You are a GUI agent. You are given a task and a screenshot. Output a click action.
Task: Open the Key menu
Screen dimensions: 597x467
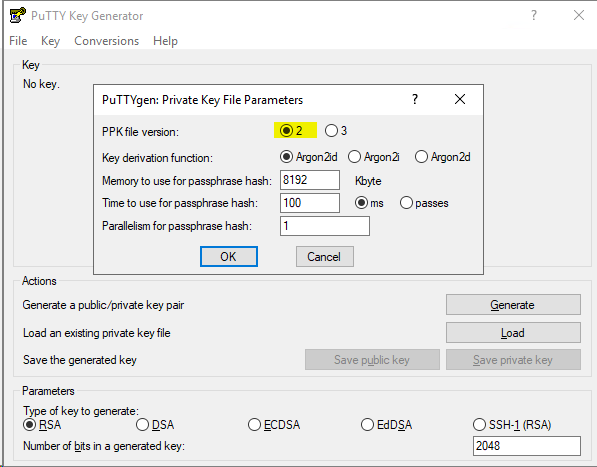[50, 41]
